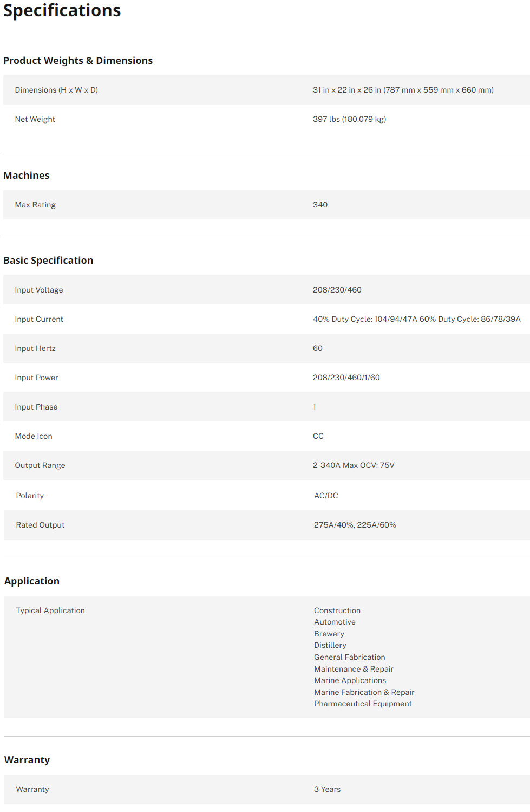Click the 3 Years warranty value
This screenshot has width=530, height=812.
pyautogui.click(x=327, y=789)
